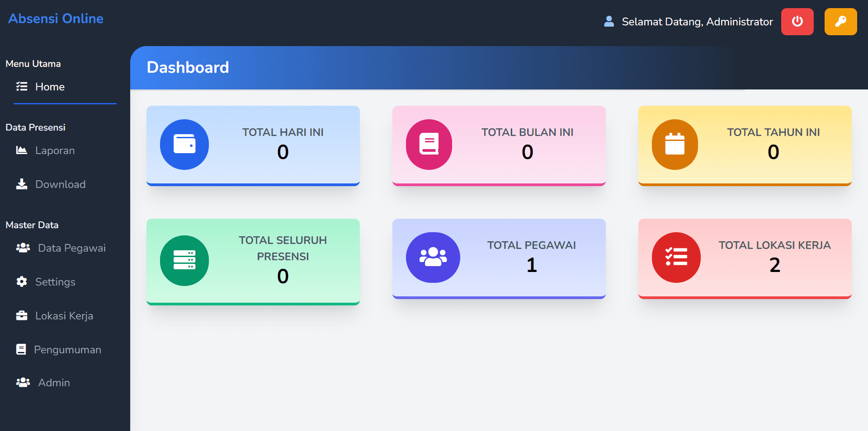This screenshot has width=868, height=431.
Task: Open the Admin menu item
Action: tap(54, 383)
